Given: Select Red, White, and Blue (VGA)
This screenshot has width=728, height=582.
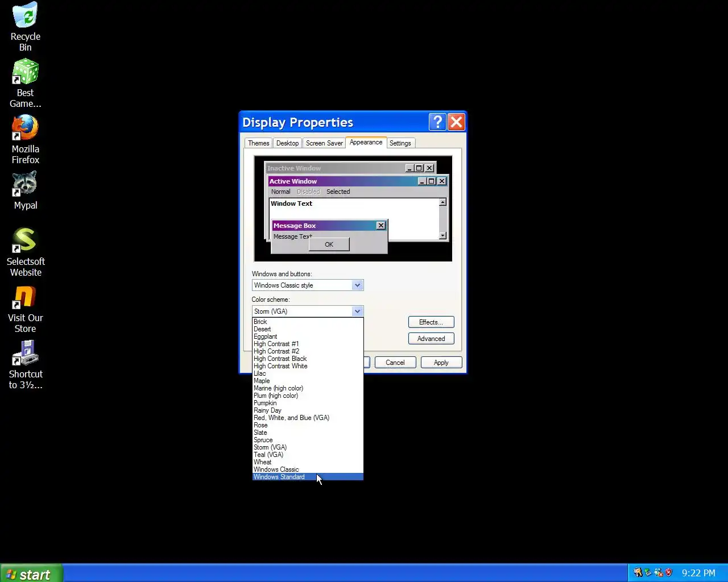Looking at the screenshot, I should tap(308, 418).
